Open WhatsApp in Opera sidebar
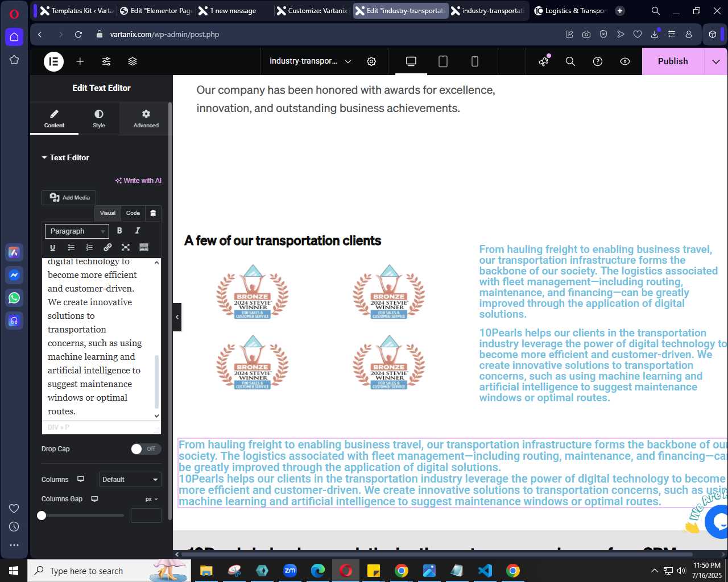Image resolution: width=728 pixels, height=582 pixels. pyautogui.click(x=14, y=298)
